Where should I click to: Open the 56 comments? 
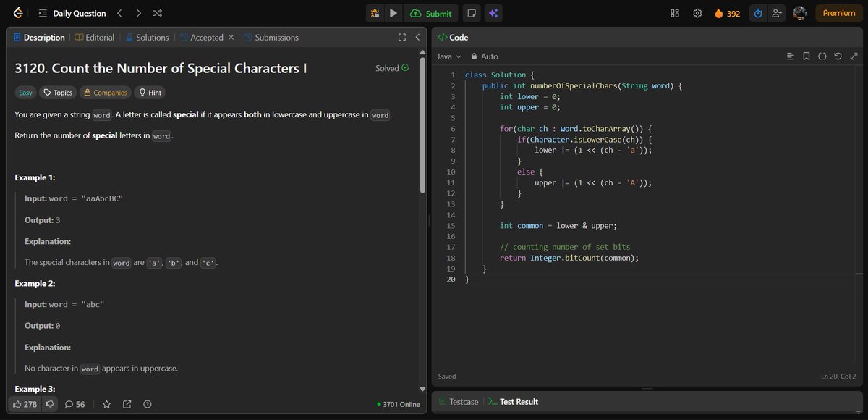tap(75, 404)
